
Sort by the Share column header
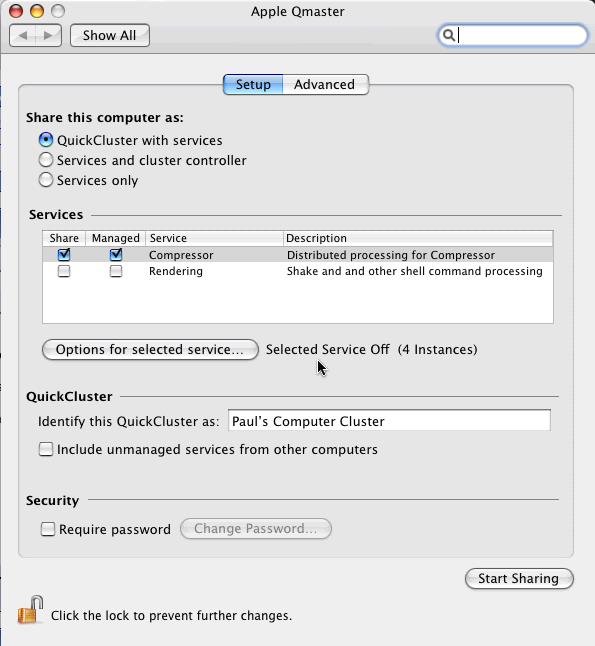click(x=64, y=238)
